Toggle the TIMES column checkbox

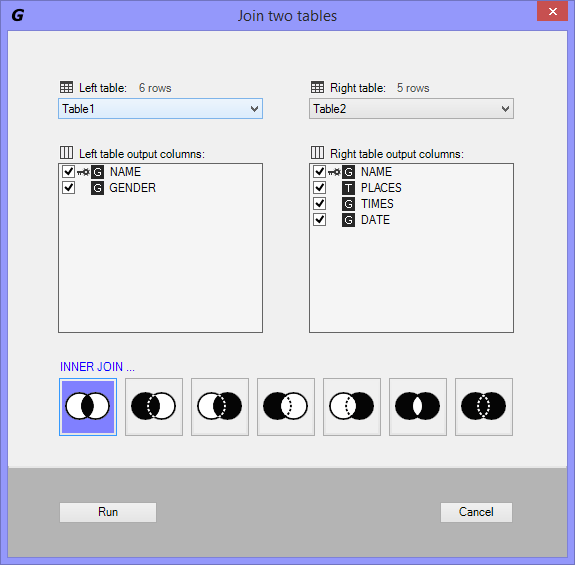pyautogui.click(x=319, y=203)
